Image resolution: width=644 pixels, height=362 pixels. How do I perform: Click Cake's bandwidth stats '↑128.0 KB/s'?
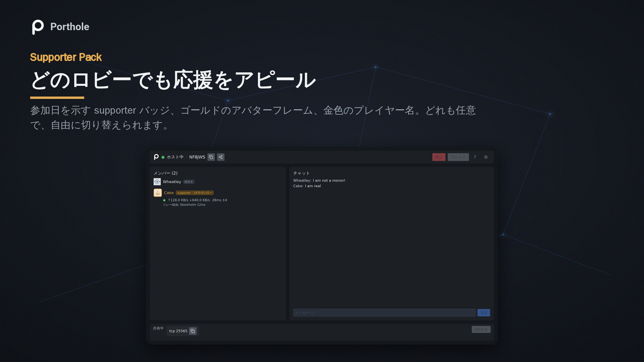coord(178,200)
